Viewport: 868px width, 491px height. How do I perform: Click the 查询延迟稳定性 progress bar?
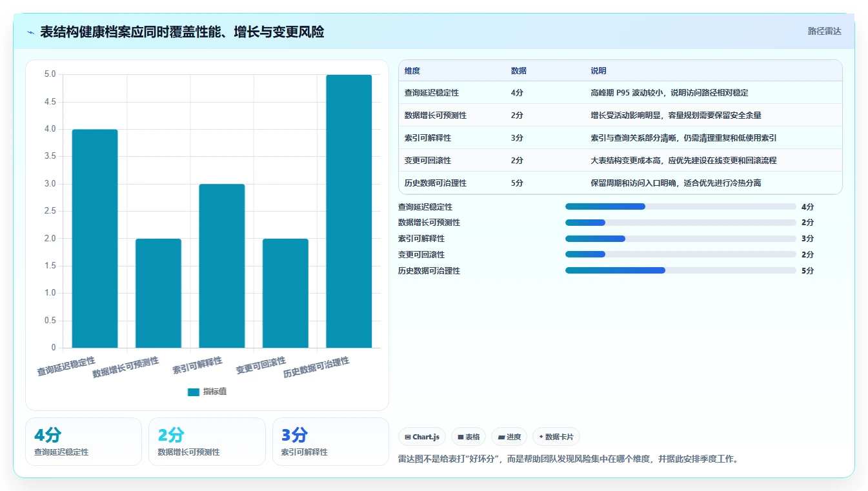[x=681, y=206]
